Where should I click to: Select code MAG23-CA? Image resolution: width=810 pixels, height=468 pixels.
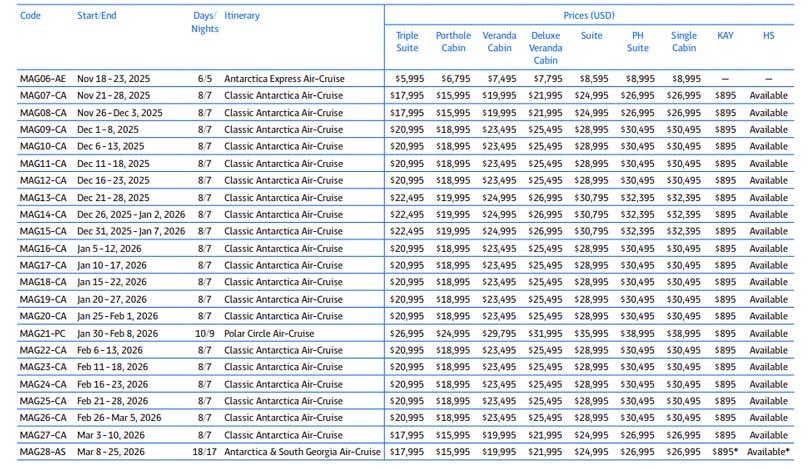(43, 367)
